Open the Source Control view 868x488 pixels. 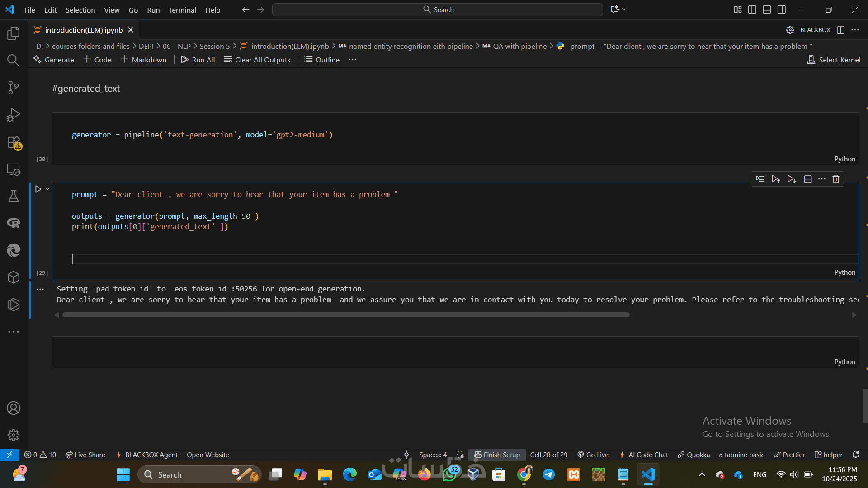click(x=14, y=88)
